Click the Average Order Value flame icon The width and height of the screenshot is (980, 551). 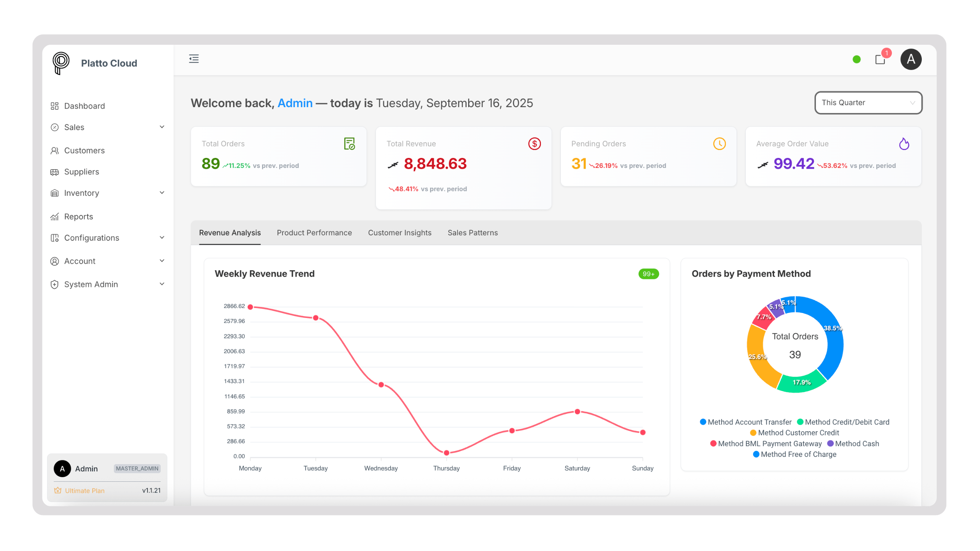coord(904,144)
